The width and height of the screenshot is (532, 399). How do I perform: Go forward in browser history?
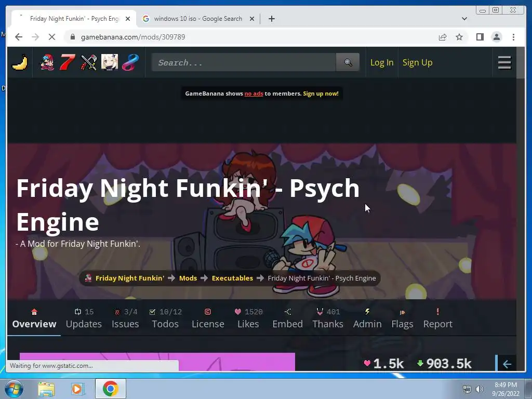35,37
